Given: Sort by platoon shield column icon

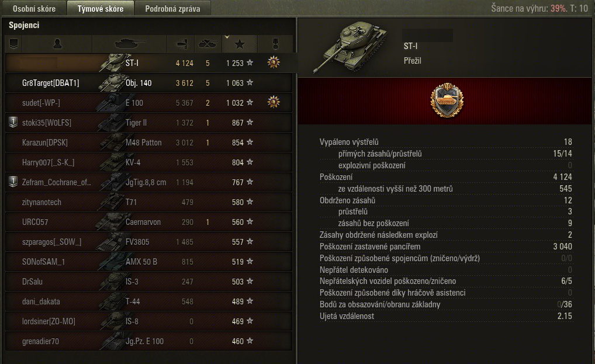Looking at the screenshot, I should 13,44.
